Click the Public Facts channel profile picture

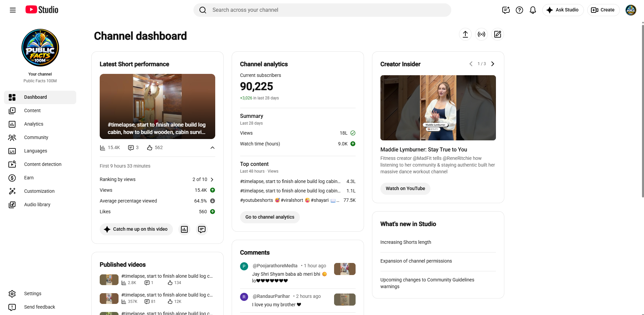[40, 48]
